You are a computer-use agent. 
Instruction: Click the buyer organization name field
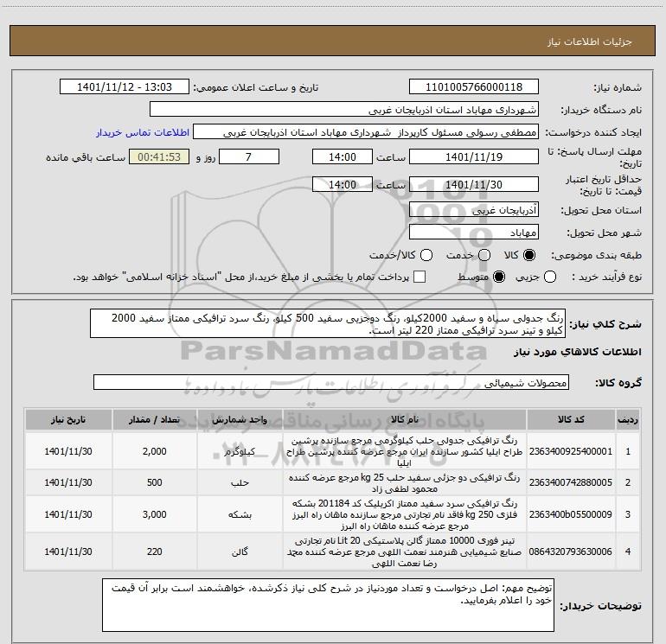tap(344, 110)
